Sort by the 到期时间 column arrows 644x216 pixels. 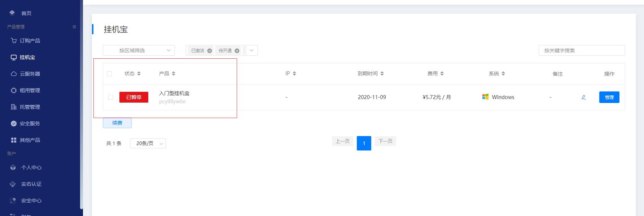[x=382, y=73]
